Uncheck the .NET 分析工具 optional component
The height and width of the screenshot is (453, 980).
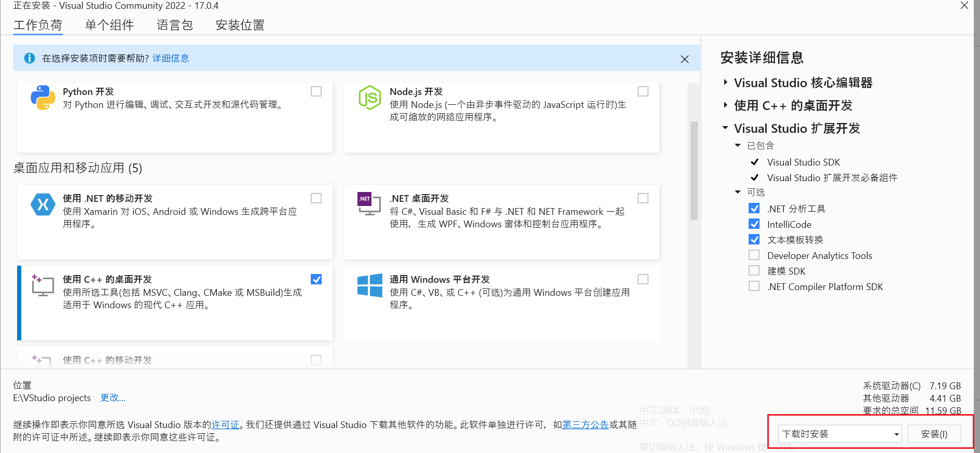[754, 209]
